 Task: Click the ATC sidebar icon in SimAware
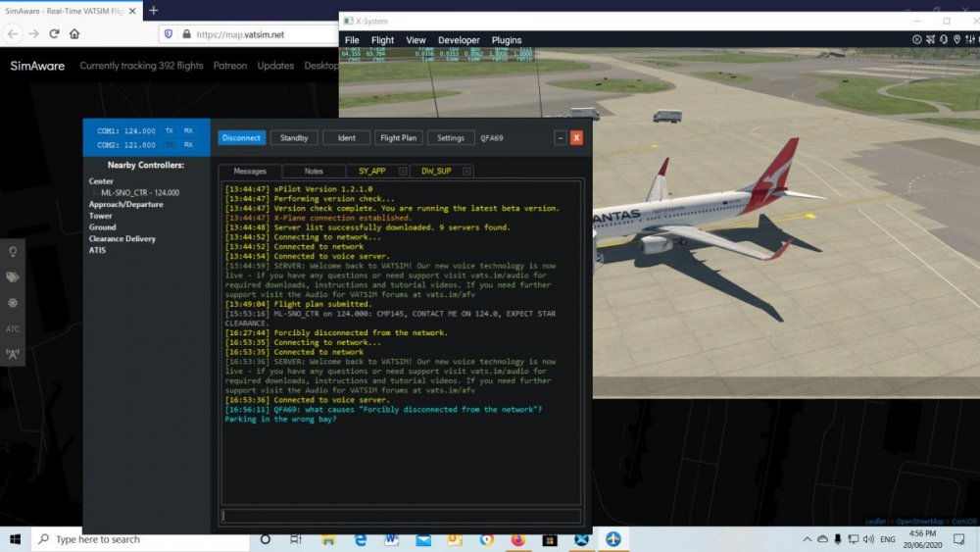[13, 328]
